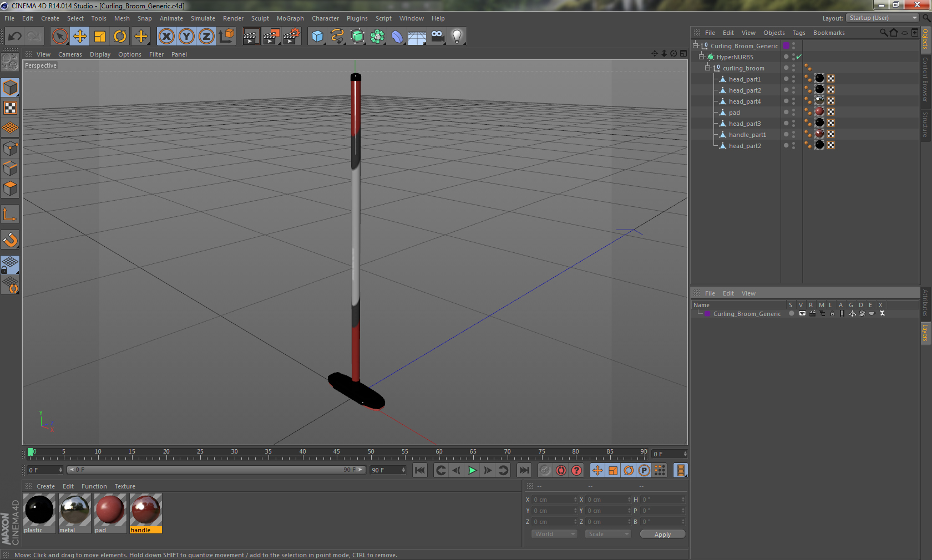Open spline tools icon
Image resolution: width=932 pixels, height=560 pixels.
(337, 37)
